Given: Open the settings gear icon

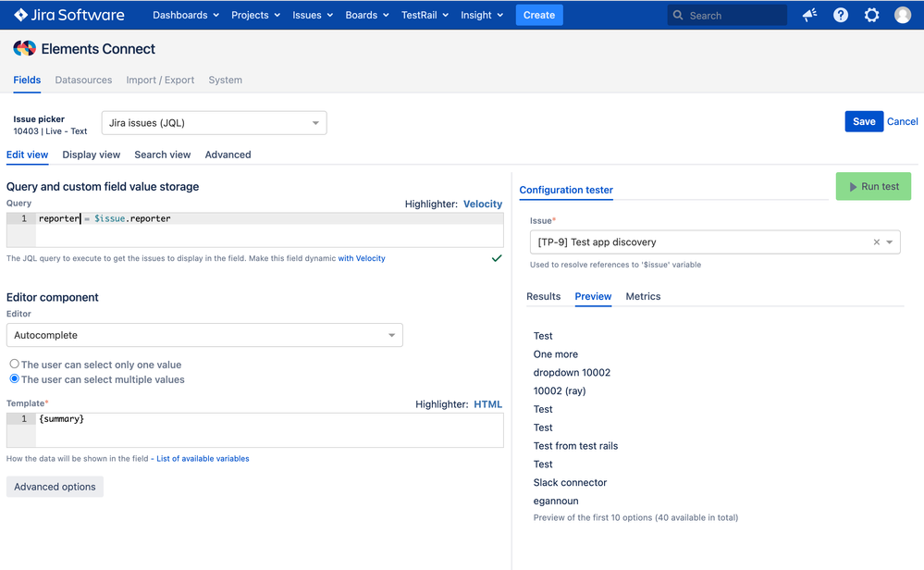Looking at the screenshot, I should (871, 15).
